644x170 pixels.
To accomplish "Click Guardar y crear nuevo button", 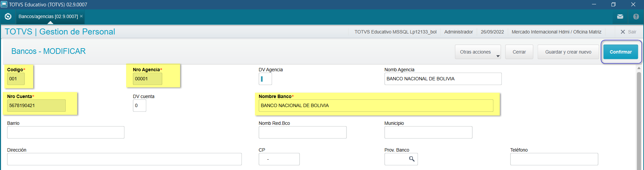I will [x=568, y=52].
